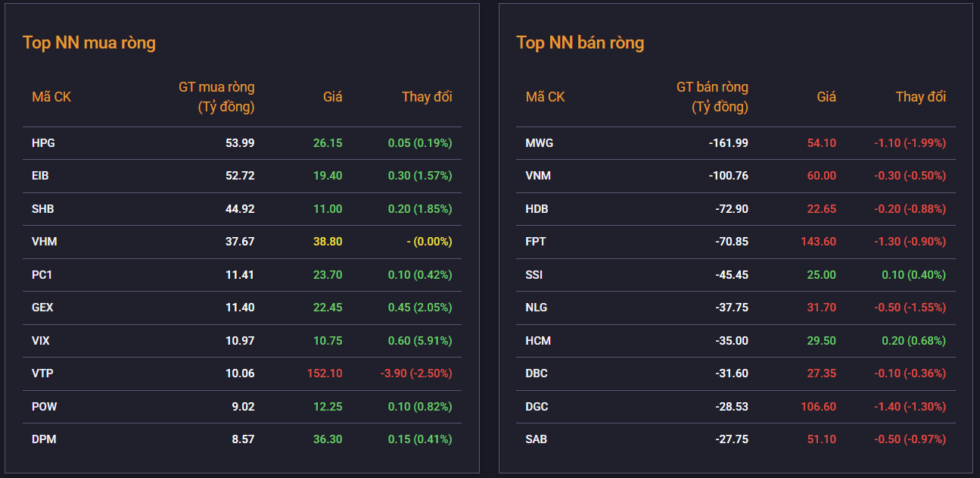Select PC1 in net buy list
The height and width of the screenshot is (478, 980).
(x=42, y=274)
